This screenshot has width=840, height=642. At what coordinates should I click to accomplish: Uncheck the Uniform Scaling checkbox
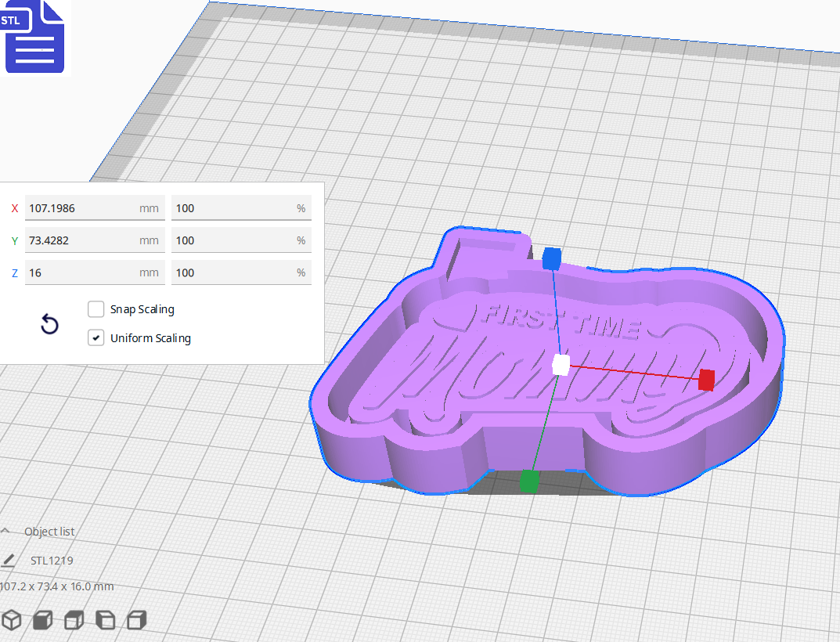click(x=96, y=337)
